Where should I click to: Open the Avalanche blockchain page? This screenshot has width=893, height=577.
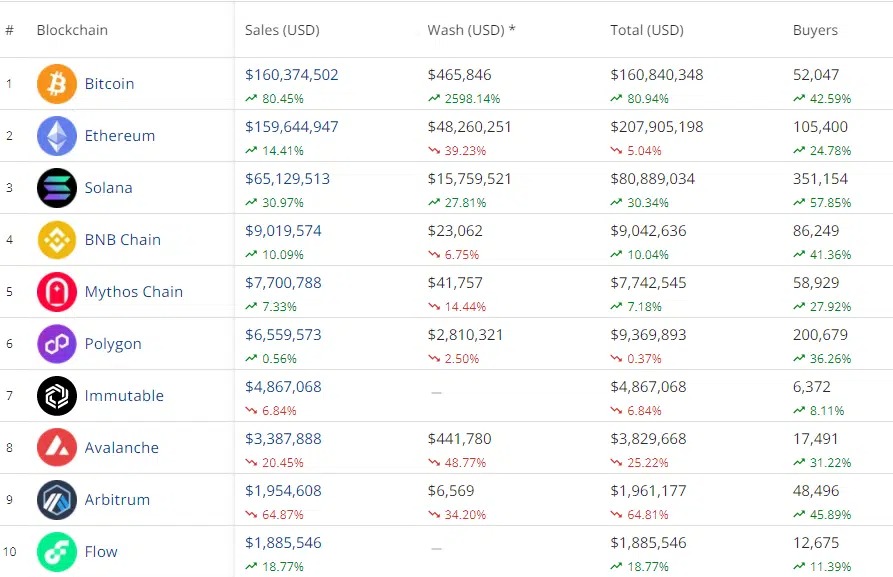click(x=122, y=448)
